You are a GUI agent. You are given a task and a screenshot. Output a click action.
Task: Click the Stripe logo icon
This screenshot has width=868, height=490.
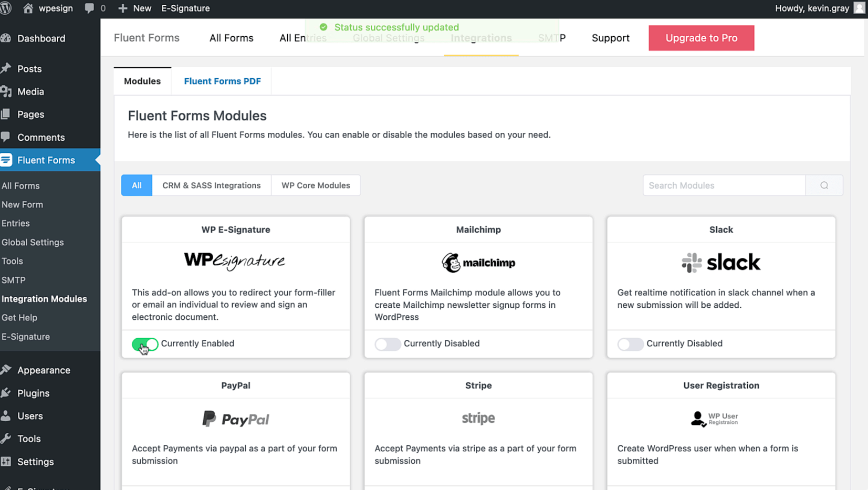click(478, 418)
